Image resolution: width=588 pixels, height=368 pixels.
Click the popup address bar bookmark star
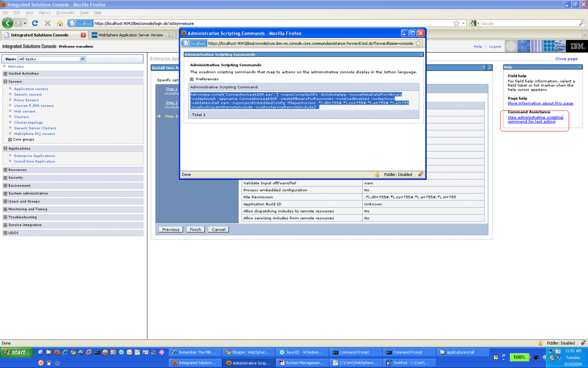(418, 43)
